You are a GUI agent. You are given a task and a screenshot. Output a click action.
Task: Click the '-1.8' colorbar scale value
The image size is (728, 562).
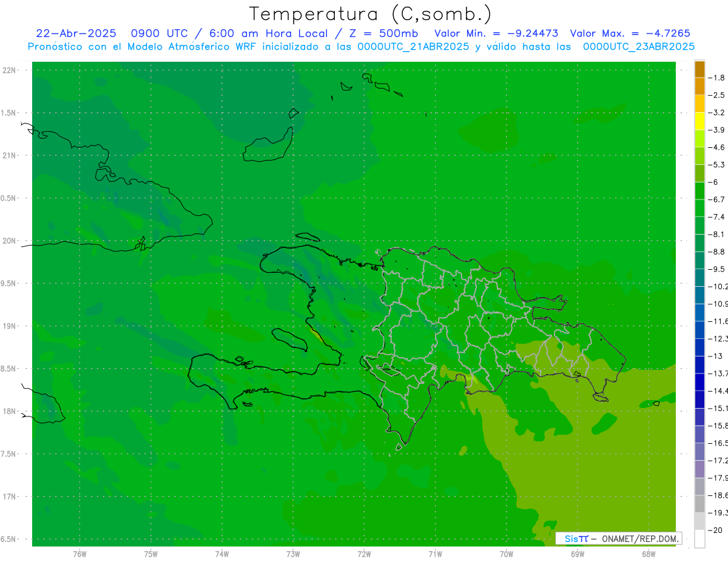[716, 78]
